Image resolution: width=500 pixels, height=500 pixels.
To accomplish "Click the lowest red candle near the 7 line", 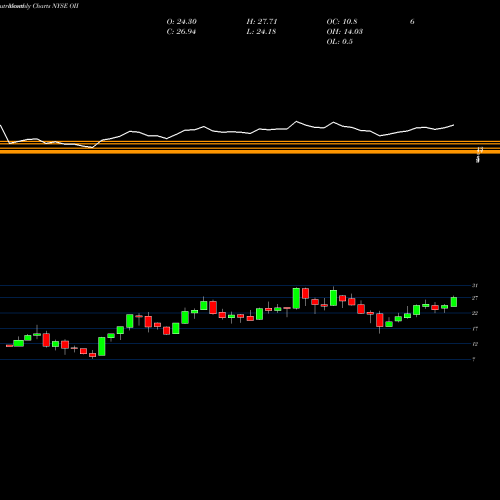I will (92, 355).
